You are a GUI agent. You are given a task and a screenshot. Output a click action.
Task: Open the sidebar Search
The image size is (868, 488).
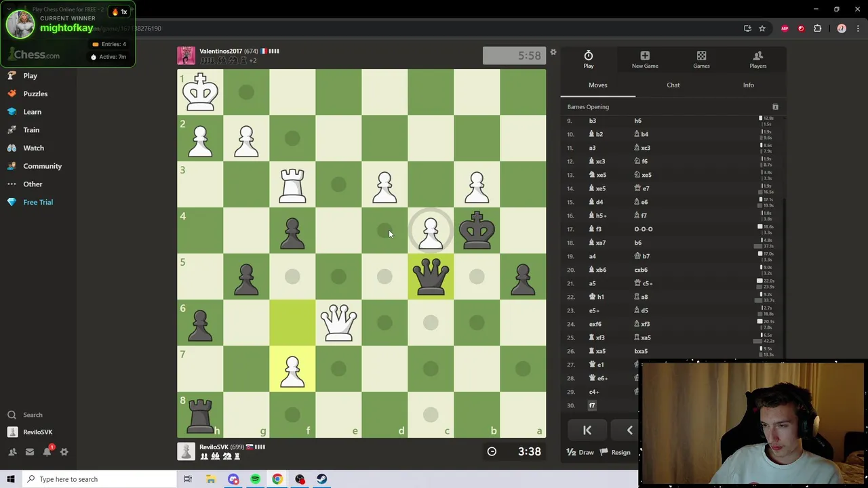click(x=33, y=415)
